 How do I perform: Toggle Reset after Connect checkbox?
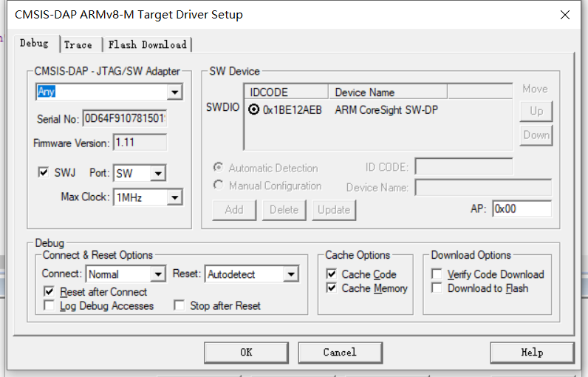49,291
